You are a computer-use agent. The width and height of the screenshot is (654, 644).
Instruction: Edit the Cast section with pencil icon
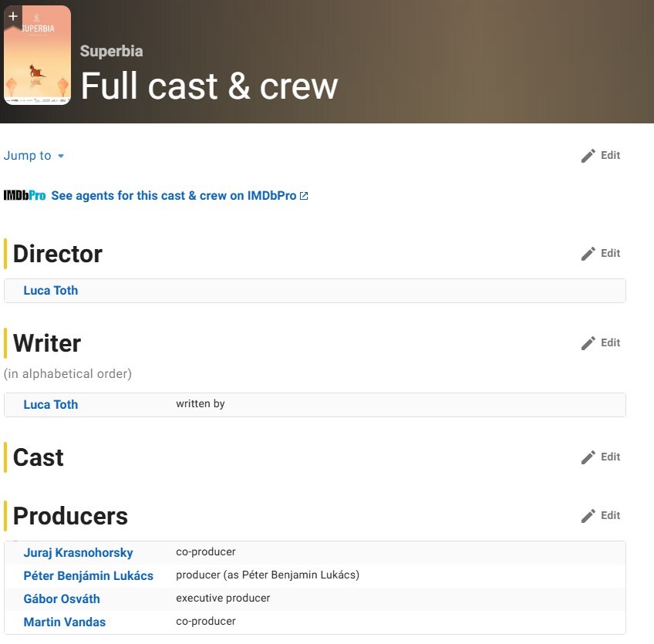[588, 457]
